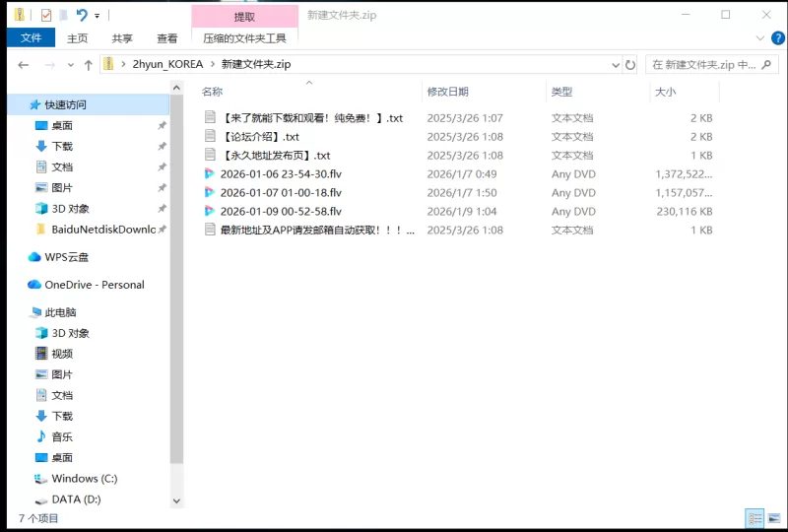788x532 pixels.
Task: Switch to the 查看 ribbon tab
Action: [x=166, y=38]
